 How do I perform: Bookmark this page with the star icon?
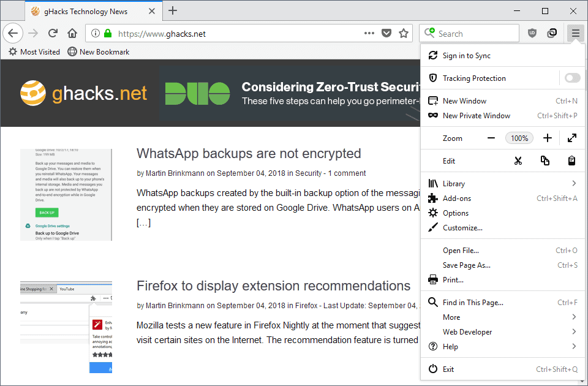404,33
